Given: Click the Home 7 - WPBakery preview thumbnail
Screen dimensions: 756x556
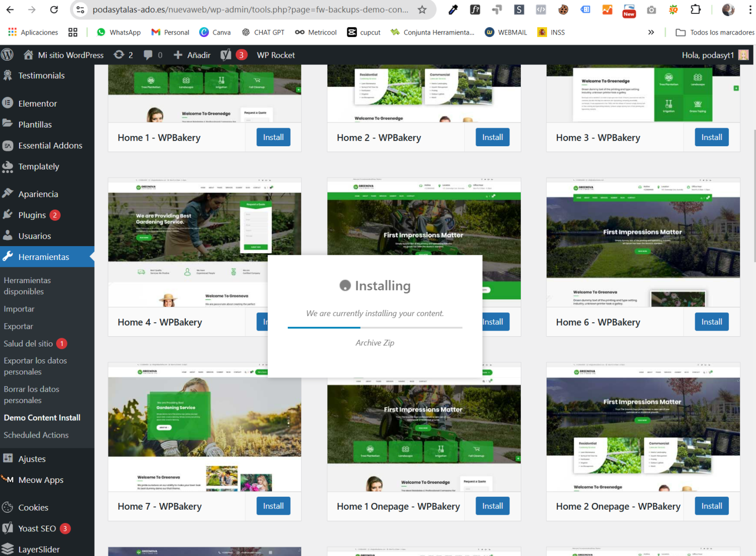Looking at the screenshot, I should (204, 427).
